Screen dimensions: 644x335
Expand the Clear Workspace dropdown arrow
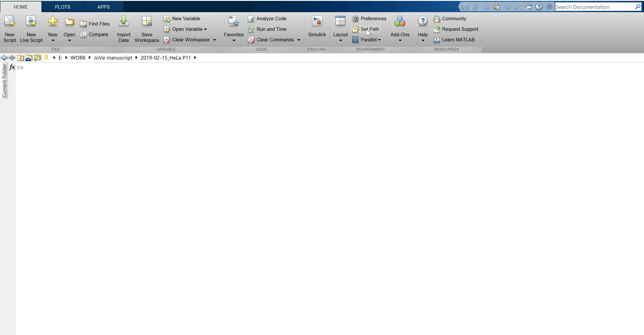(x=215, y=40)
